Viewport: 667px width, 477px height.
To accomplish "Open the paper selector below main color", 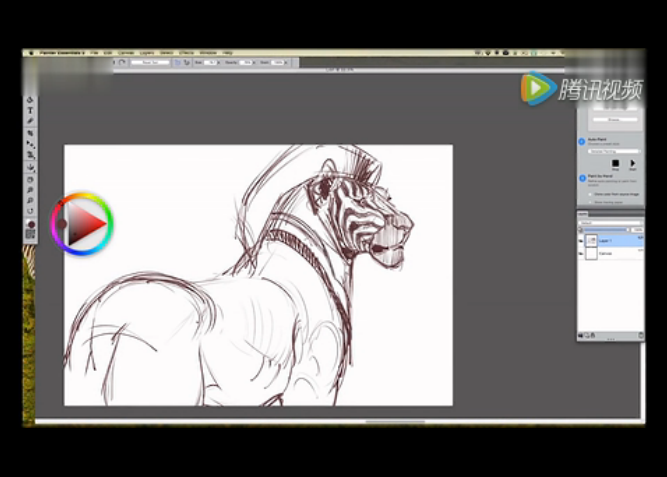I will (30, 234).
